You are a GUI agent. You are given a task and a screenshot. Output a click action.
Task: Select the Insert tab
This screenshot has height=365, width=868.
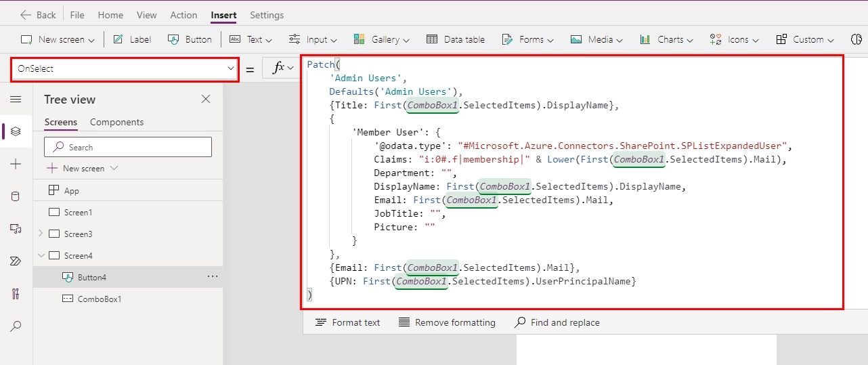coord(223,15)
